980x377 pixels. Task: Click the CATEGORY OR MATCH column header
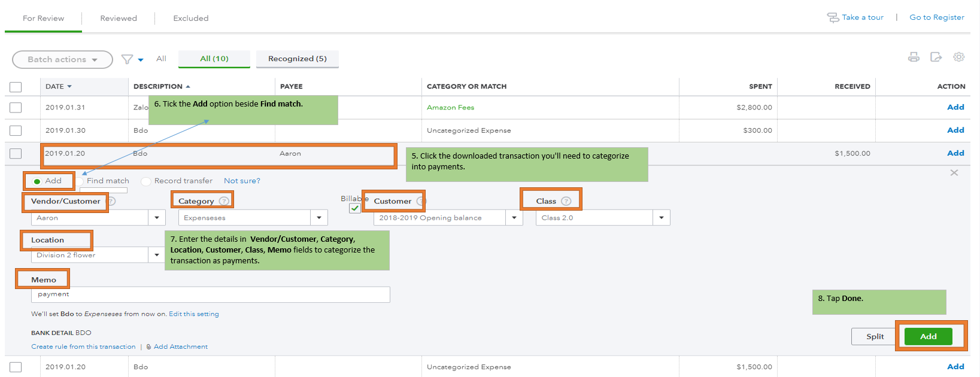(466, 86)
